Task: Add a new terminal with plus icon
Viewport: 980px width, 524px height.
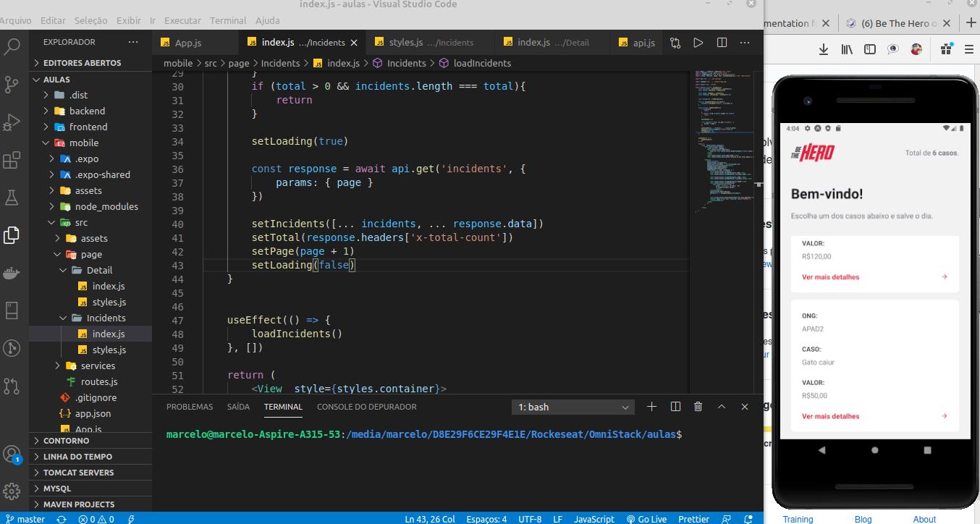Action: click(651, 407)
